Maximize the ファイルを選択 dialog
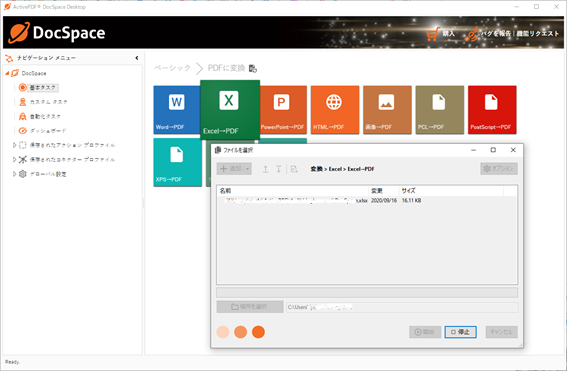567x371 pixels. [x=493, y=150]
